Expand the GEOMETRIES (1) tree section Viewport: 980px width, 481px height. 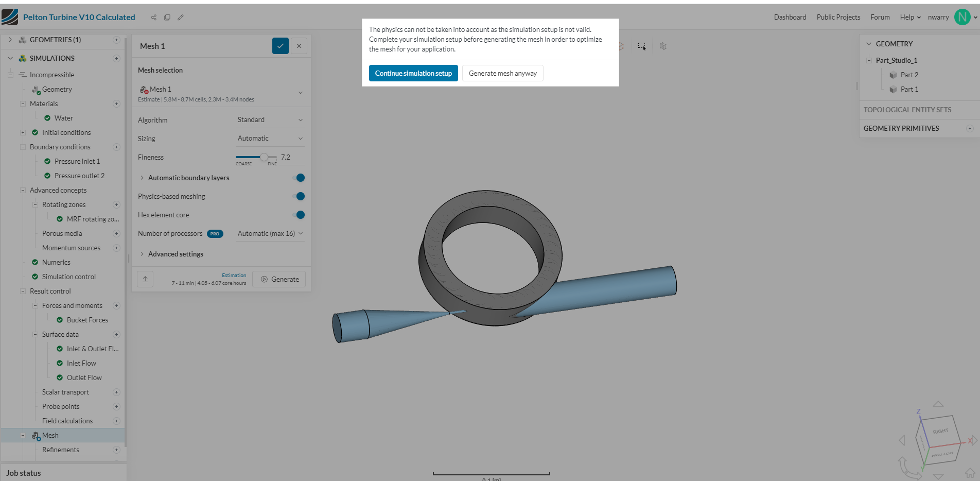[x=10, y=40]
